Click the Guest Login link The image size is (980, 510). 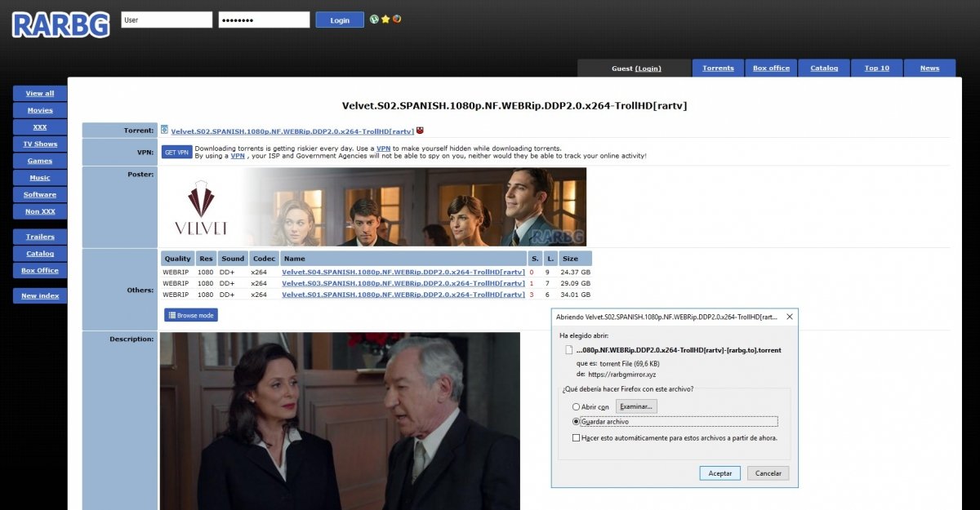click(x=648, y=69)
